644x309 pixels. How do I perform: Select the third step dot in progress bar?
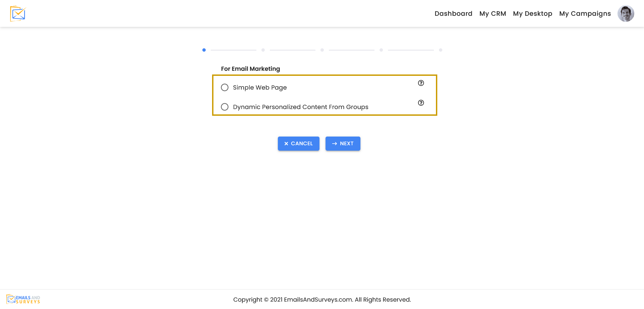tap(322, 50)
